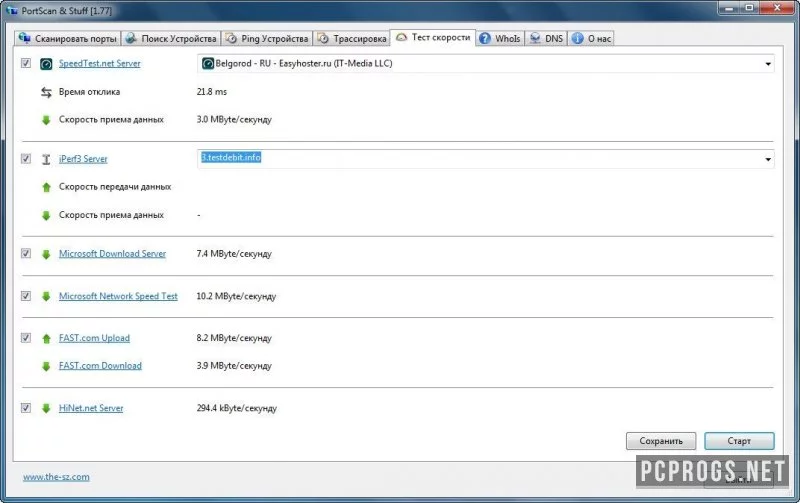Click the PortScan app icon in title bar
800x503 pixels.
pos(12,10)
